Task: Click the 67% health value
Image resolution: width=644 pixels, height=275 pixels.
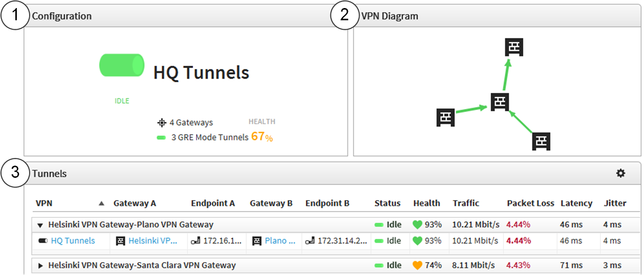Action: [262, 137]
